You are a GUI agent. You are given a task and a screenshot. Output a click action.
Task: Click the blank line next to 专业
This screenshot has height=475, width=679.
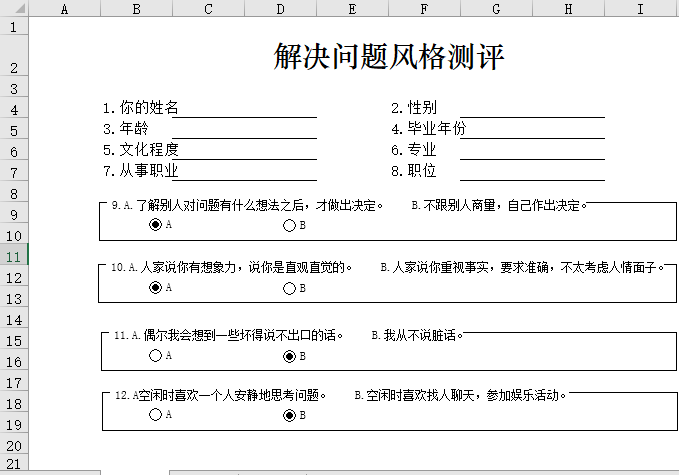tap(531, 150)
